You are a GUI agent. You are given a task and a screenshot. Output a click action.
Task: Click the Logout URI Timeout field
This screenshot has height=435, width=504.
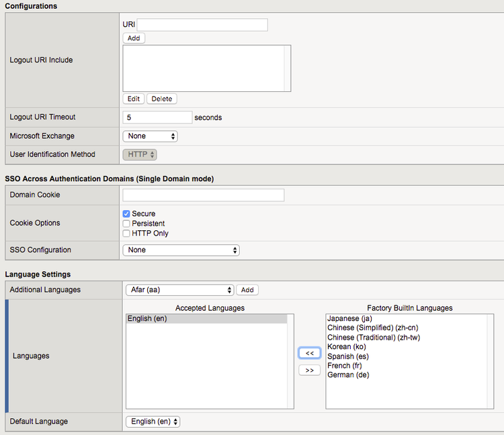coord(158,117)
